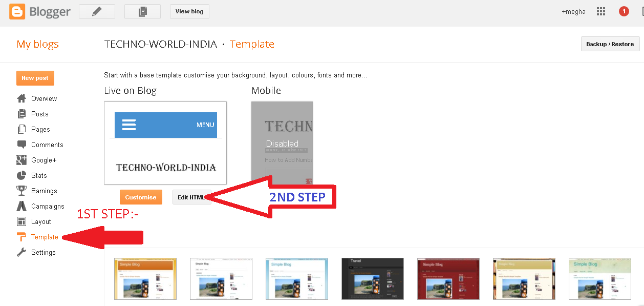Screen dimensions: 644x306
Task: Select the green Simple Blog template thumbnail
Action: click(600, 279)
